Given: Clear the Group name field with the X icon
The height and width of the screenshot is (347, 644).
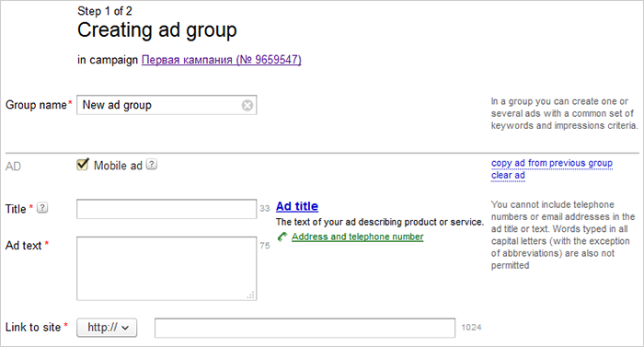Looking at the screenshot, I should point(247,106).
